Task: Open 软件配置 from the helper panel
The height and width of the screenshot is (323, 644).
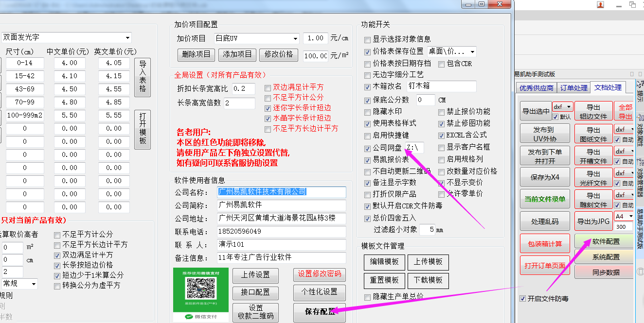Action: click(606, 241)
